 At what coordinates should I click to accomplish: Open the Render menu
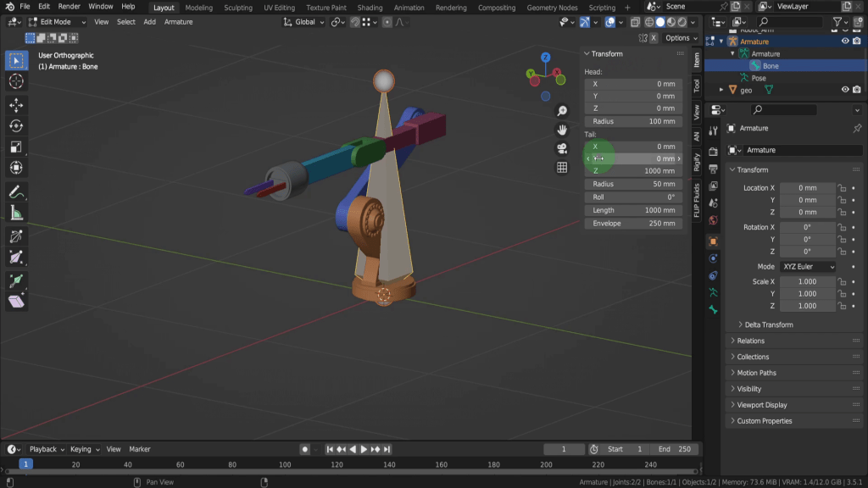69,7
